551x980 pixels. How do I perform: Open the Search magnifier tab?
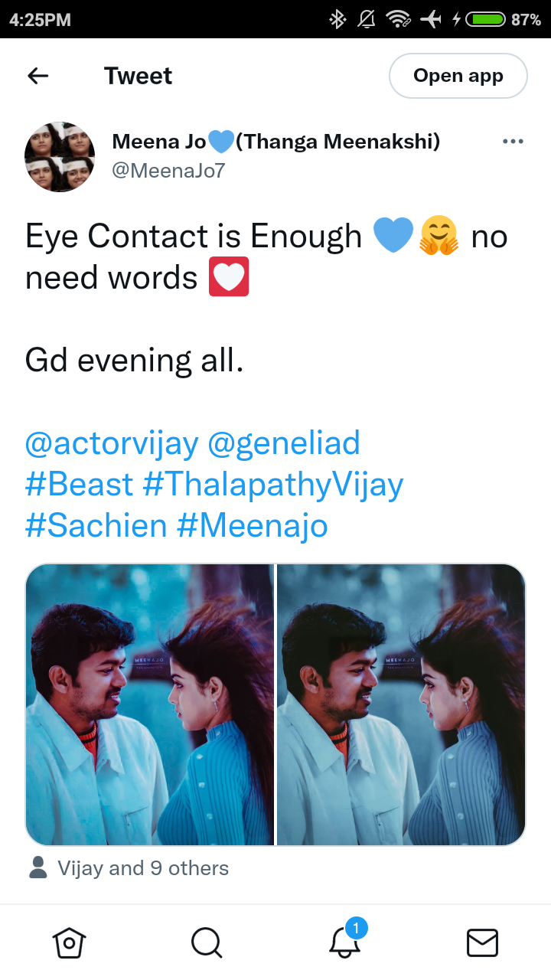pyautogui.click(x=207, y=942)
